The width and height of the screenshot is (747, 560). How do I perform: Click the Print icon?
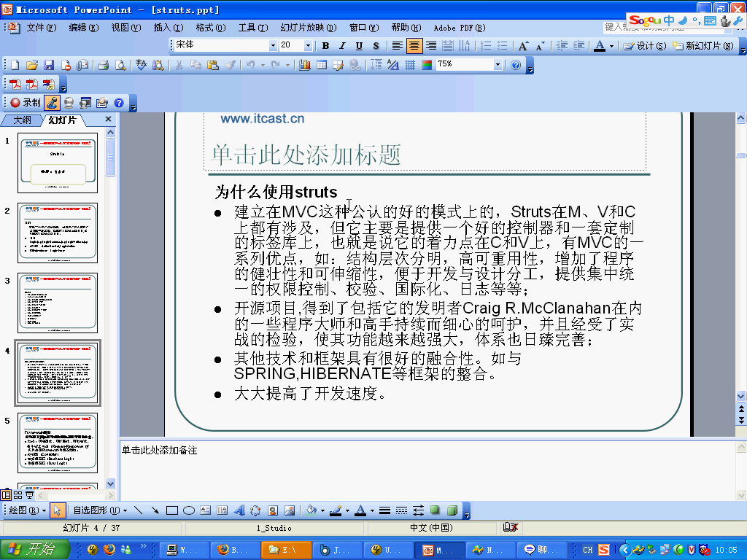104,65
